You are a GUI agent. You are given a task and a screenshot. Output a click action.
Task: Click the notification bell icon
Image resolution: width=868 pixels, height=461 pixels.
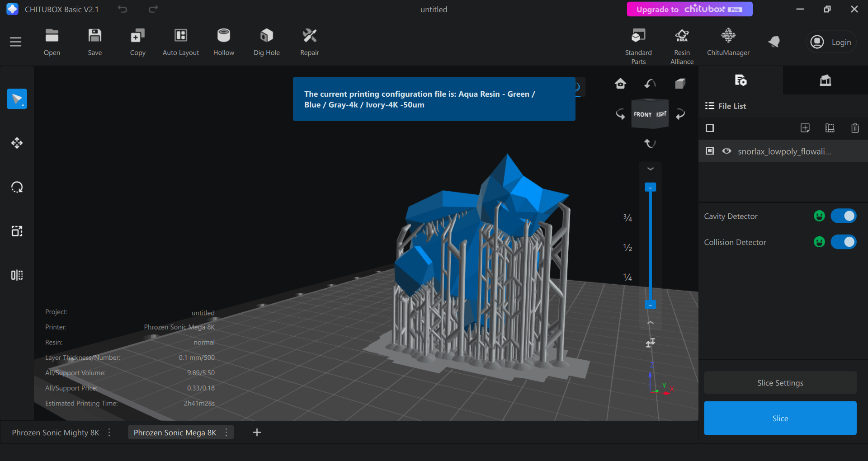[x=774, y=42]
